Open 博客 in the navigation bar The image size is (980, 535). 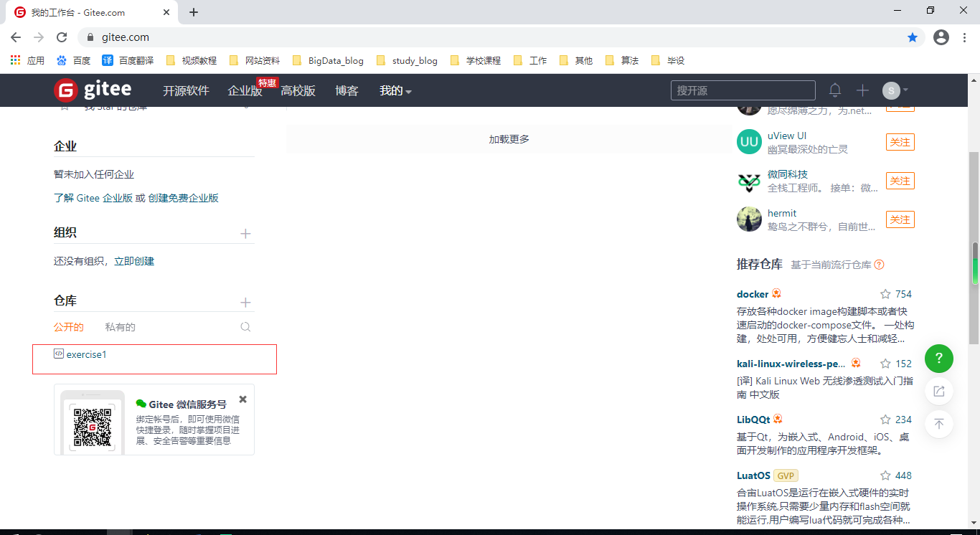(347, 91)
